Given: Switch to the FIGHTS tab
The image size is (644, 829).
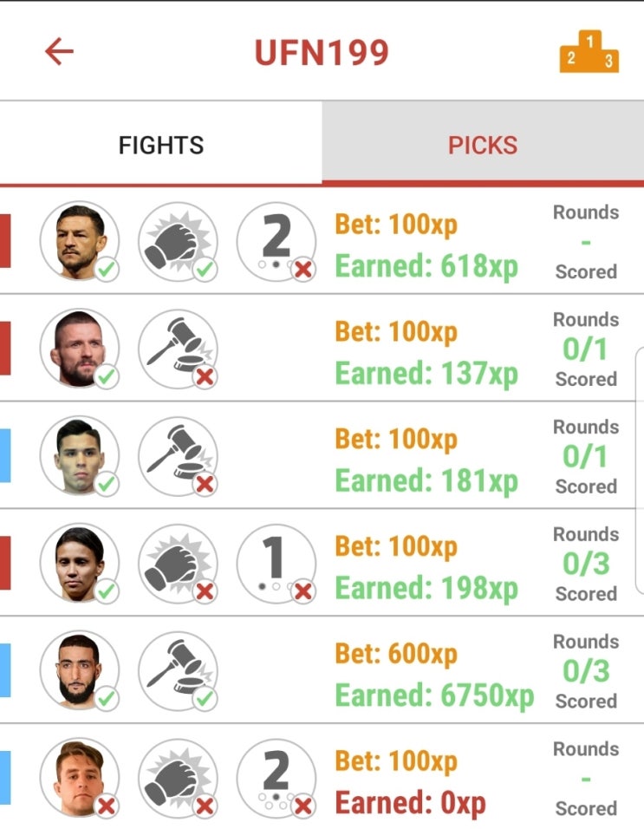Looking at the screenshot, I should 160,145.
